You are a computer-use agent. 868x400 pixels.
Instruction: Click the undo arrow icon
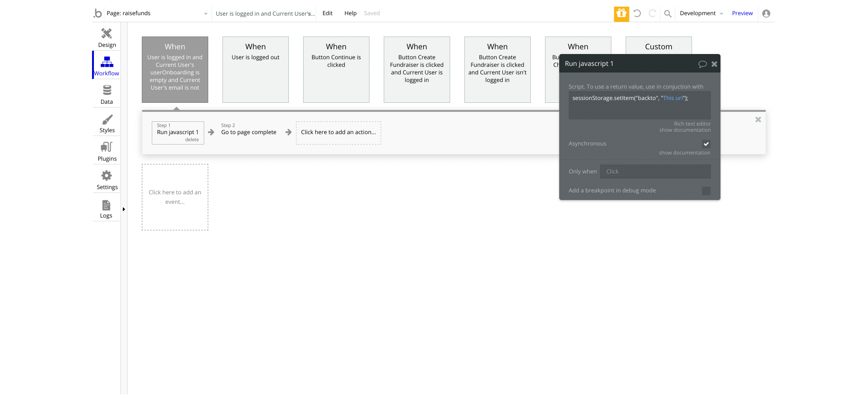point(637,13)
